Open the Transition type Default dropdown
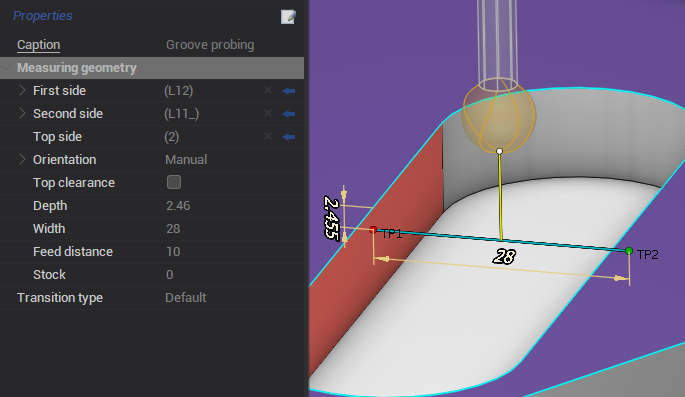Screen dimensions: 685x397 tap(186, 298)
